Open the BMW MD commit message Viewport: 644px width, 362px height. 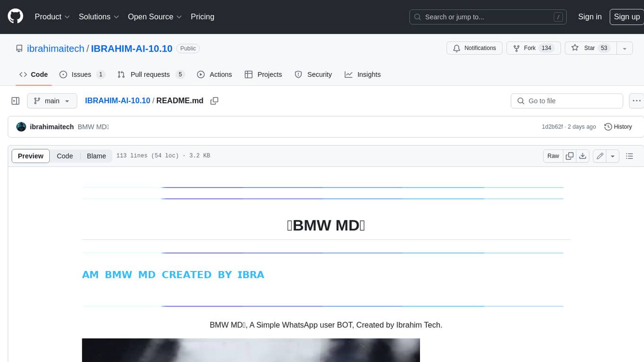(x=93, y=127)
